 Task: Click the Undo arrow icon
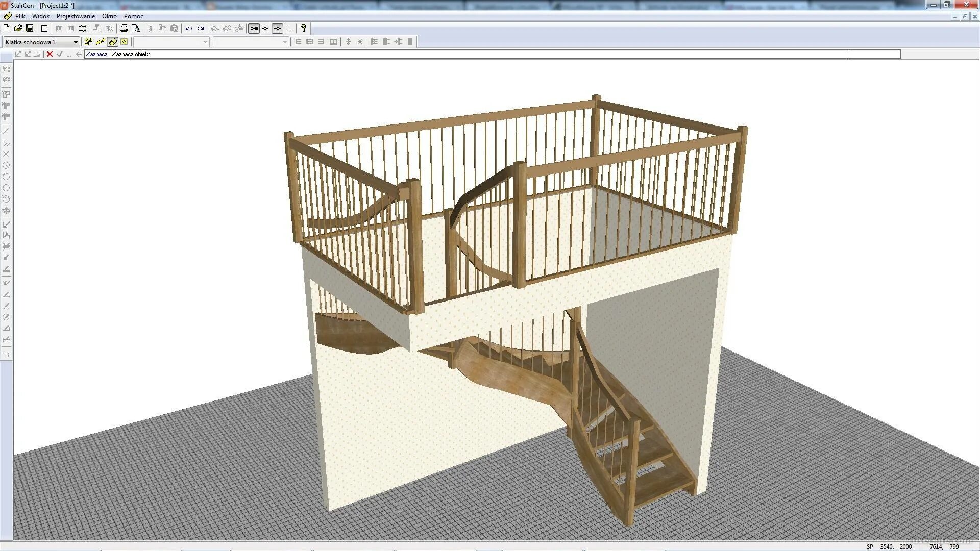click(189, 29)
